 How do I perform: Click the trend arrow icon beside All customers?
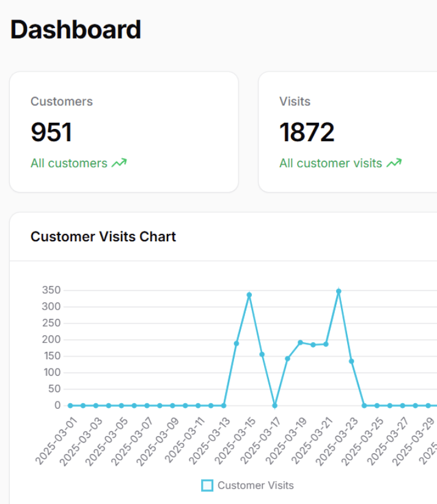(x=119, y=163)
